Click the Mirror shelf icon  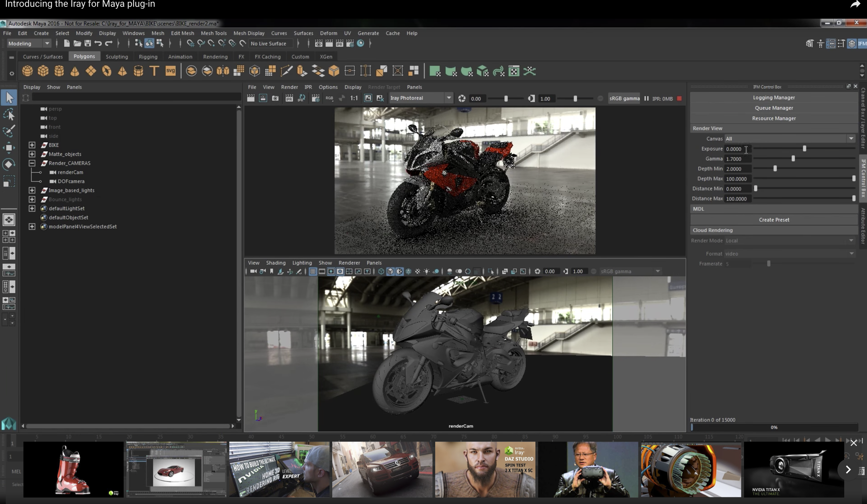(223, 71)
